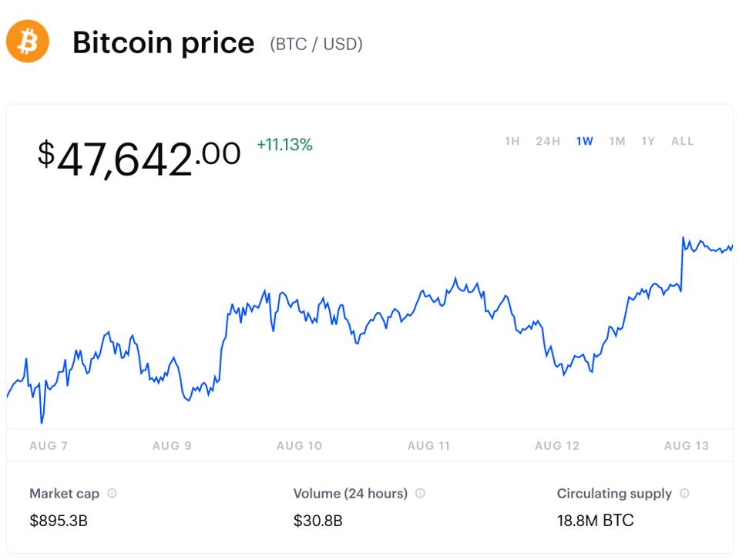Image resolution: width=739 pixels, height=560 pixels.
Task: Open Volume (24 hours) info icon
Action: [420, 493]
